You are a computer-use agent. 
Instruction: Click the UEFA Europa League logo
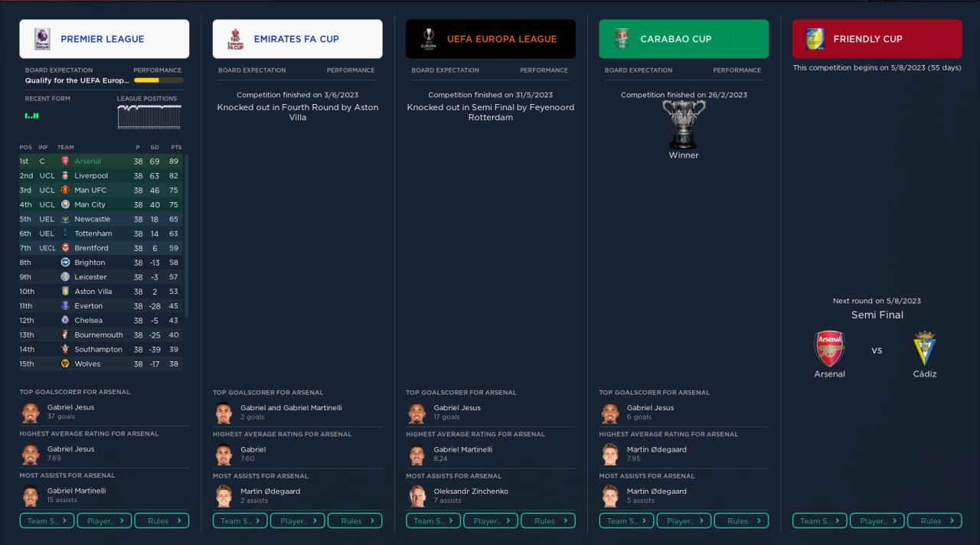428,39
